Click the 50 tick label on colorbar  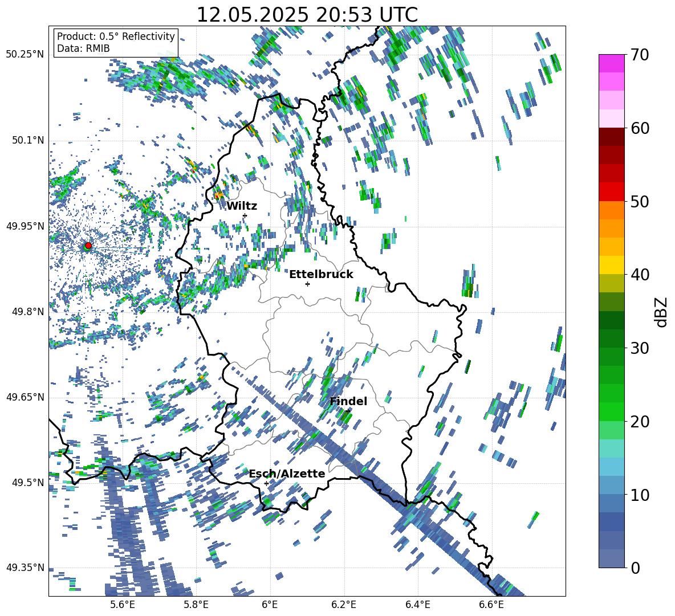639,202
